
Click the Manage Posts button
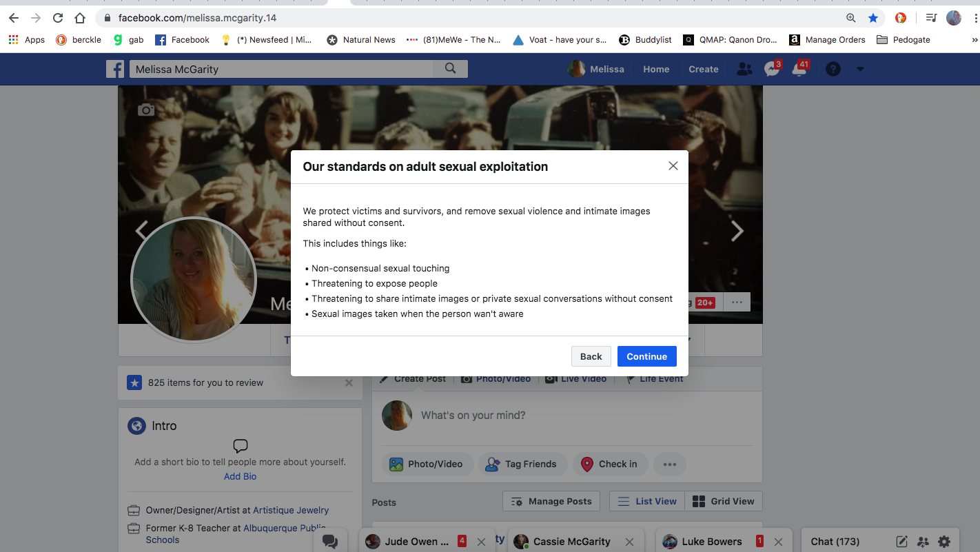point(551,501)
